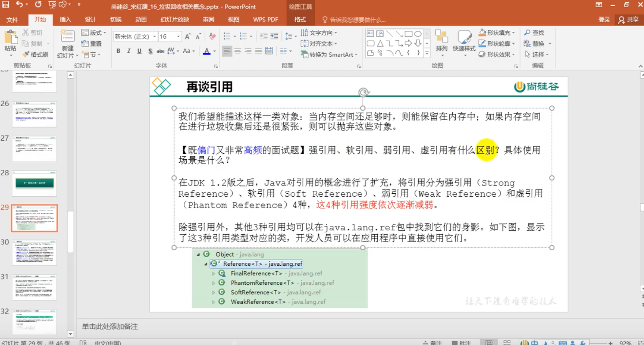
Task: Toggle italic formatting
Action: tap(128, 51)
